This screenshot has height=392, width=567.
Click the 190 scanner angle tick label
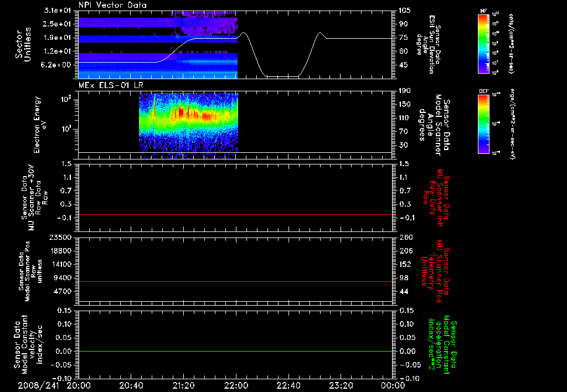(x=405, y=91)
